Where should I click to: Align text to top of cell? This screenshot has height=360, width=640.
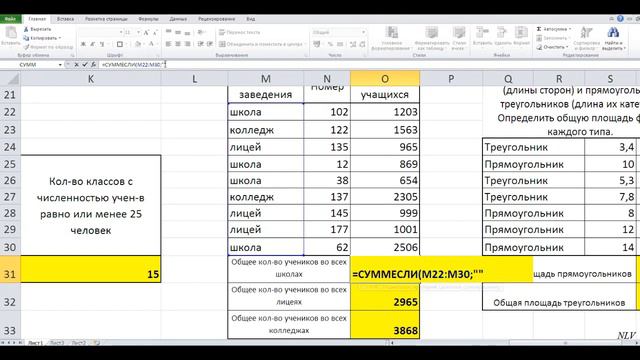click(x=169, y=32)
